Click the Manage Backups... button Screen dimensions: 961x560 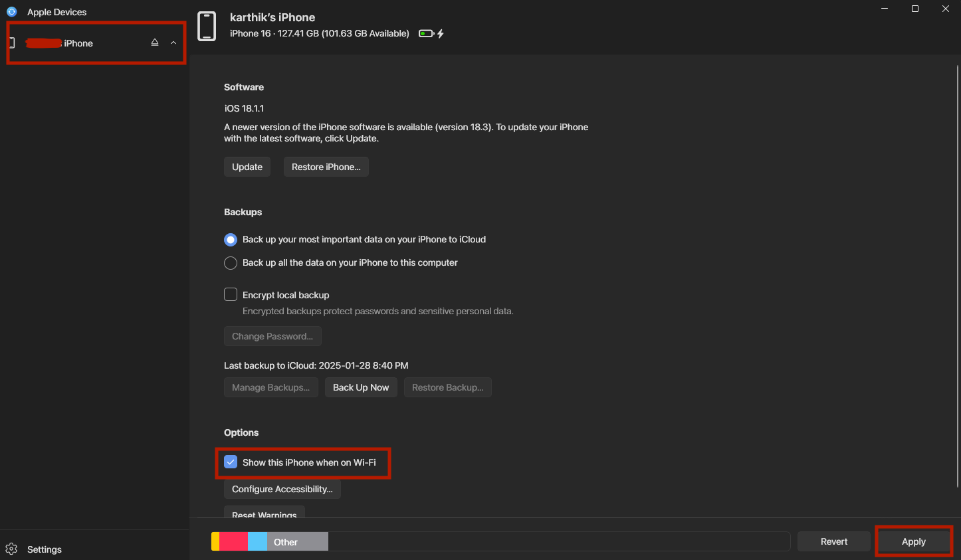coord(271,387)
